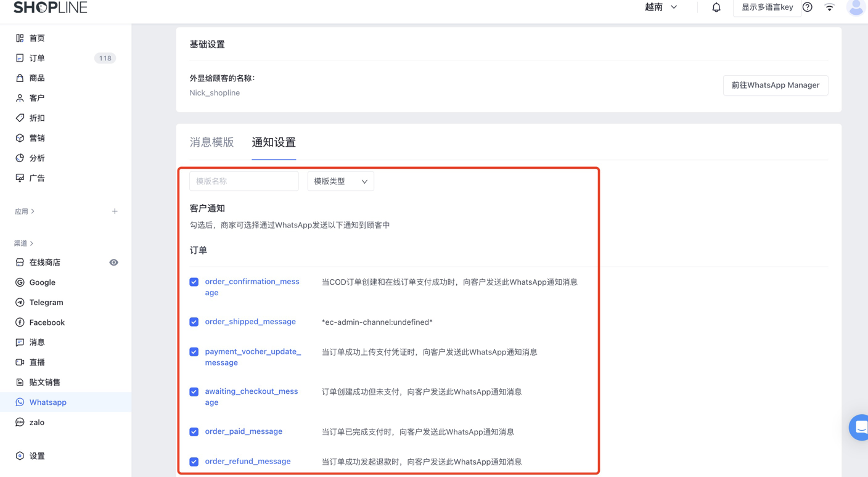Screen dimensions: 868x477
Task: Go to Whatsapp menu item
Action: pos(65,402)
